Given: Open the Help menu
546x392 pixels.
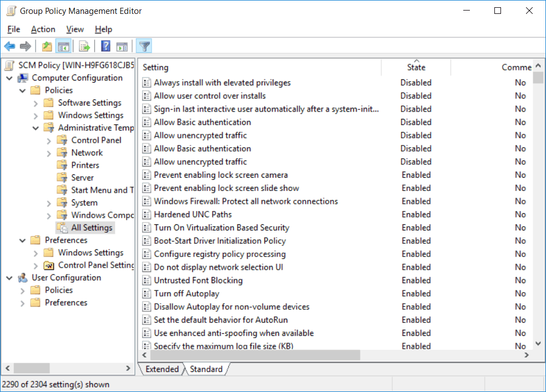Looking at the screenshot, I should 103,29.
